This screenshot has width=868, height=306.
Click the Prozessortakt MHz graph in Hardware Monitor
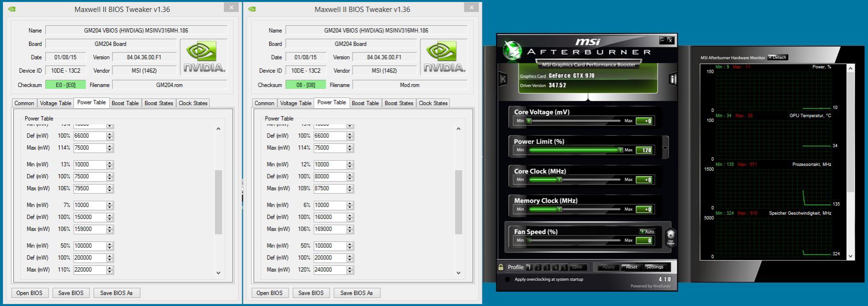pyautogui.click(x=773, y=188)
